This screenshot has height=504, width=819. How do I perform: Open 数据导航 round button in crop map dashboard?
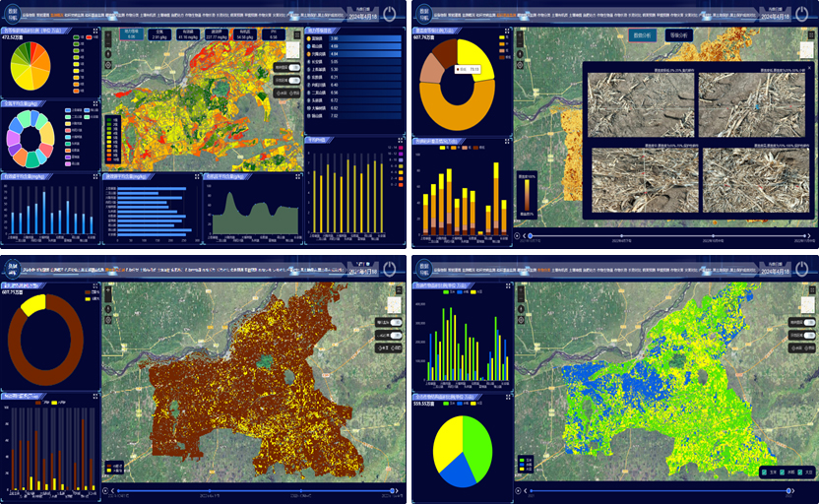click(424, 269)
